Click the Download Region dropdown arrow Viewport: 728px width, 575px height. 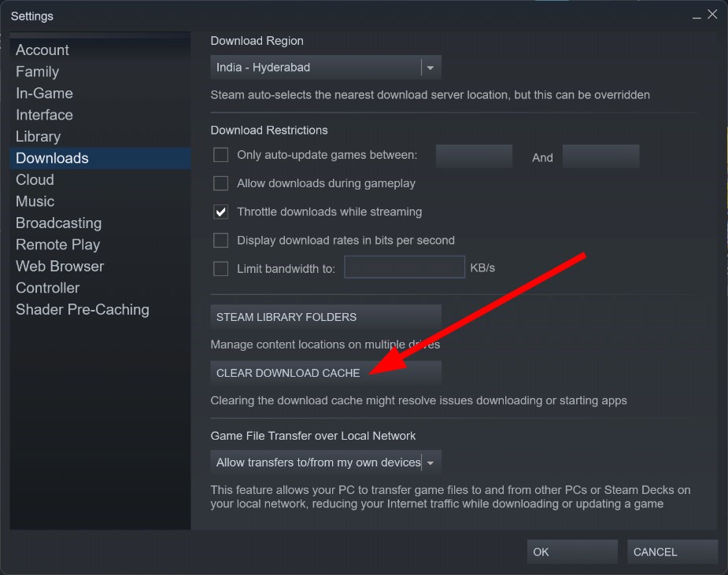coord(431,68)
